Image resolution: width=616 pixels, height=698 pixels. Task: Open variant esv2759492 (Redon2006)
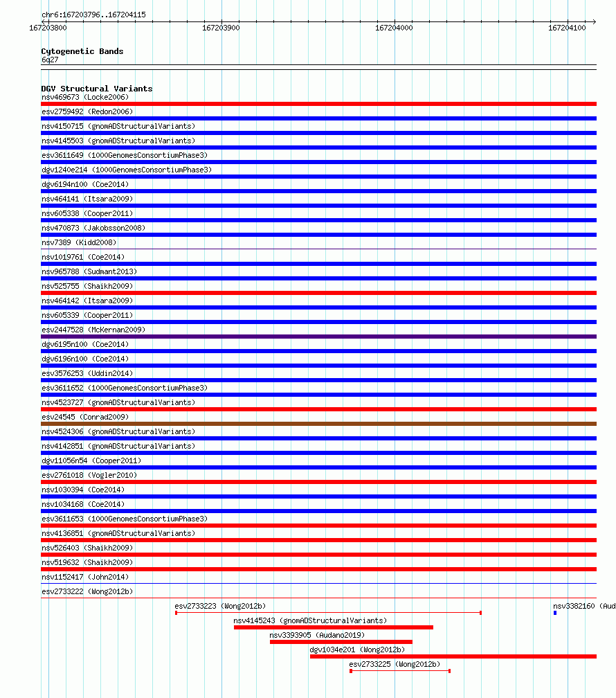(x=87, y=111)
